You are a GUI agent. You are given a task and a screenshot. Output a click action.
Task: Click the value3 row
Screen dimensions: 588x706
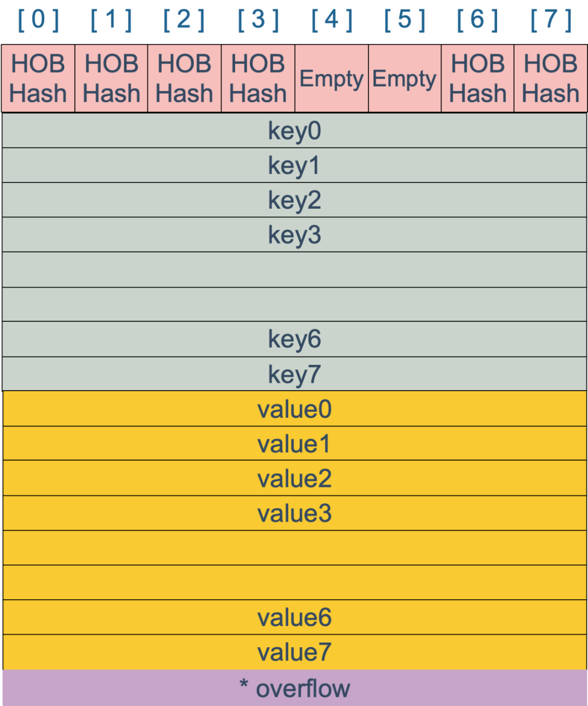[294, 513]
